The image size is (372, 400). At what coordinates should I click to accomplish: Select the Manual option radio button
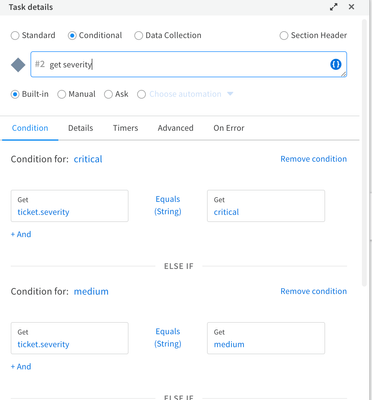pos(61,94)
